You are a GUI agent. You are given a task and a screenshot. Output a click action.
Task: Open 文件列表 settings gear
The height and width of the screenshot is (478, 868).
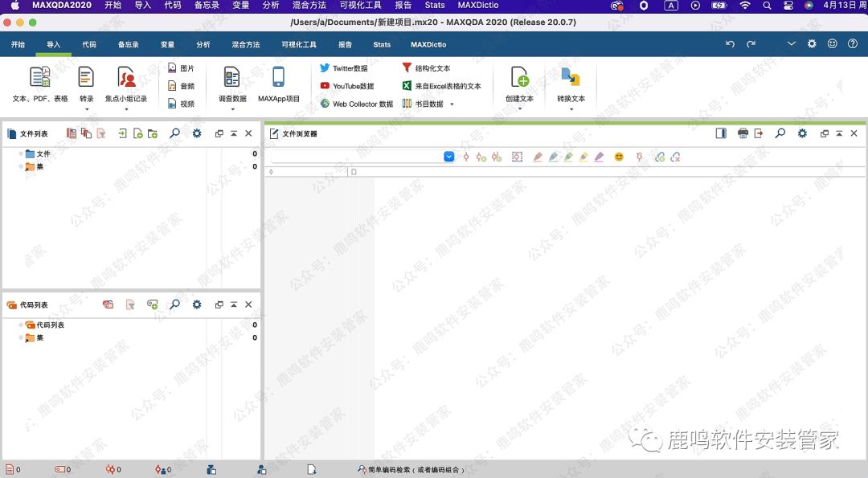tap(197, 133)
